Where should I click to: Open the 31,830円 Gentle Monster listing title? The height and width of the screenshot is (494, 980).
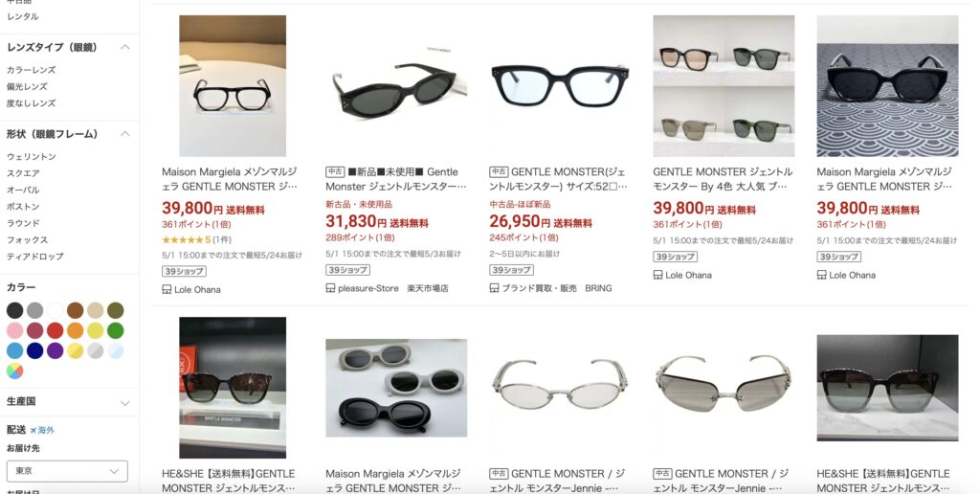point(396,179)
